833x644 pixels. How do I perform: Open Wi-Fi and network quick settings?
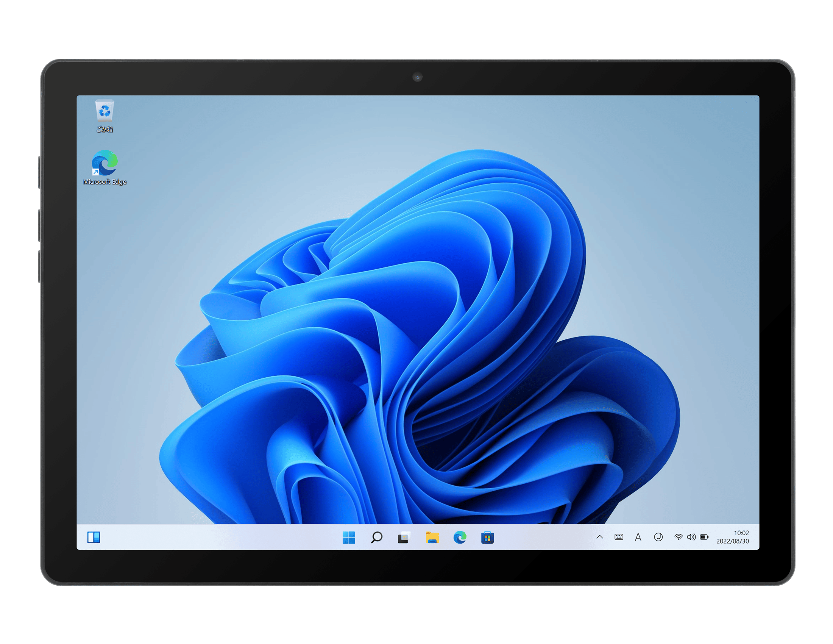tap(679, 538)
